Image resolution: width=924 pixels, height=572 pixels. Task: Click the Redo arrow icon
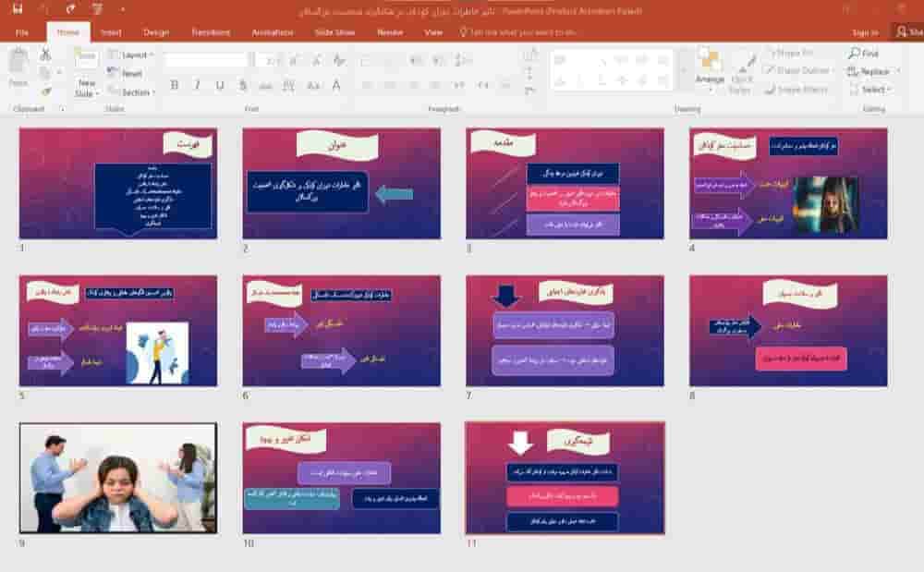(71, 8)
